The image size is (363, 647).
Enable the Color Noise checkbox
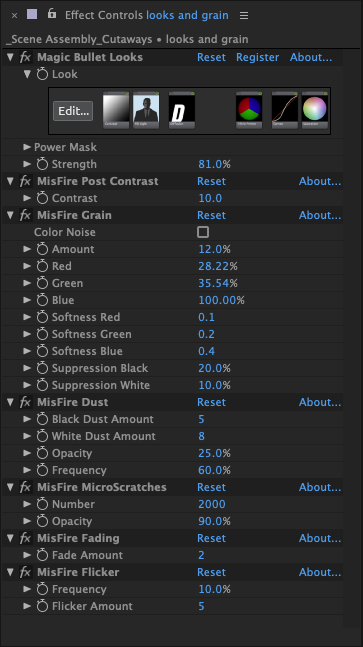click(203, 232)
